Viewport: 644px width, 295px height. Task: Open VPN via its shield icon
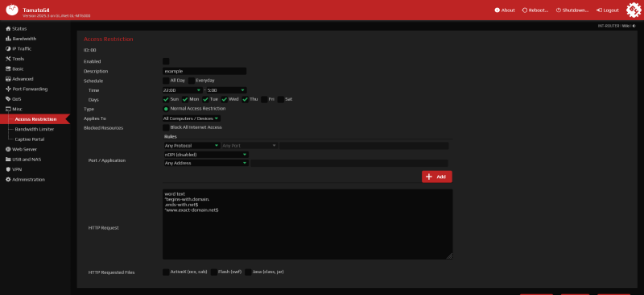[8, 169]
